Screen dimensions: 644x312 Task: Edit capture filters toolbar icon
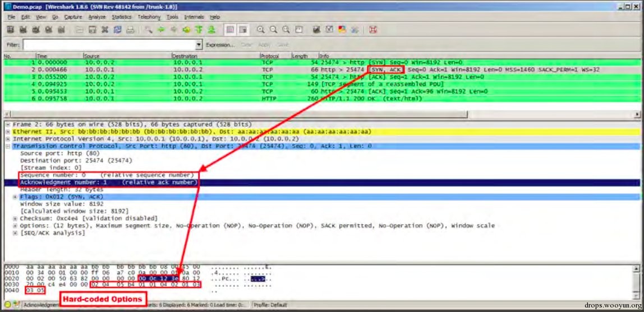pos(316,30)
